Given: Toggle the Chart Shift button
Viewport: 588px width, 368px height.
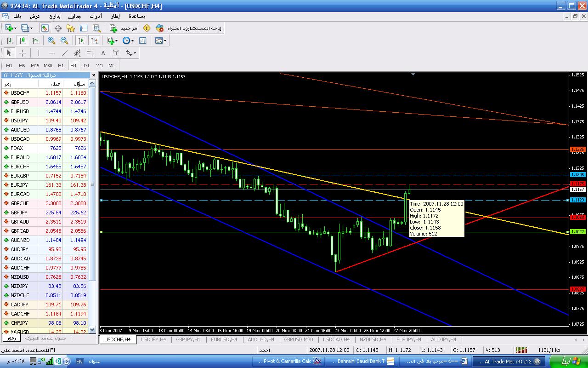Looking at the screenshot, I should 94,40.
